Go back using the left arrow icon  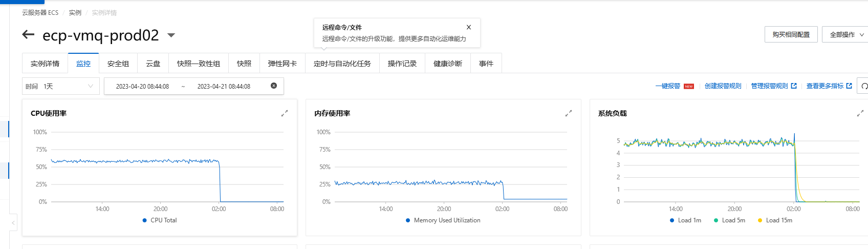click(28, 35)
